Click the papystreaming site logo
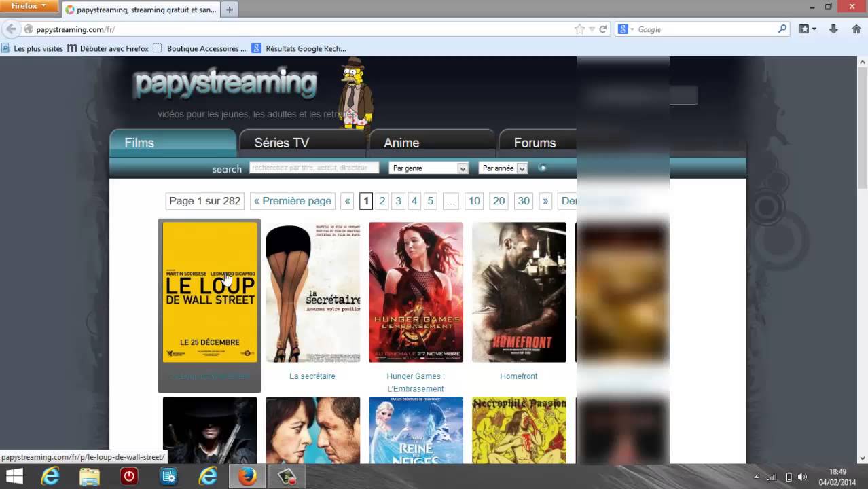This screenshot has width=868, height=489. [225, 83]
